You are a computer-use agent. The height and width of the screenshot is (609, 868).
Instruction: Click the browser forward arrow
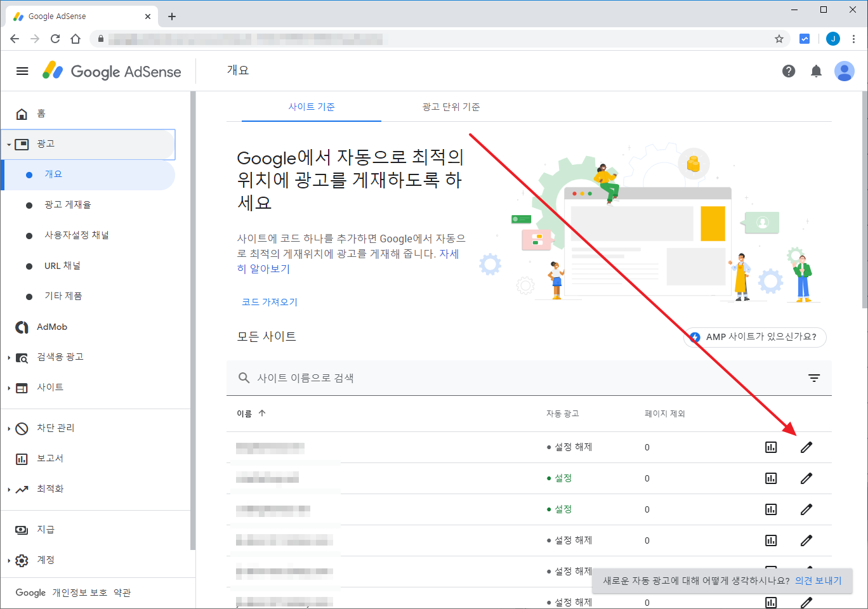tap(35, 39)
